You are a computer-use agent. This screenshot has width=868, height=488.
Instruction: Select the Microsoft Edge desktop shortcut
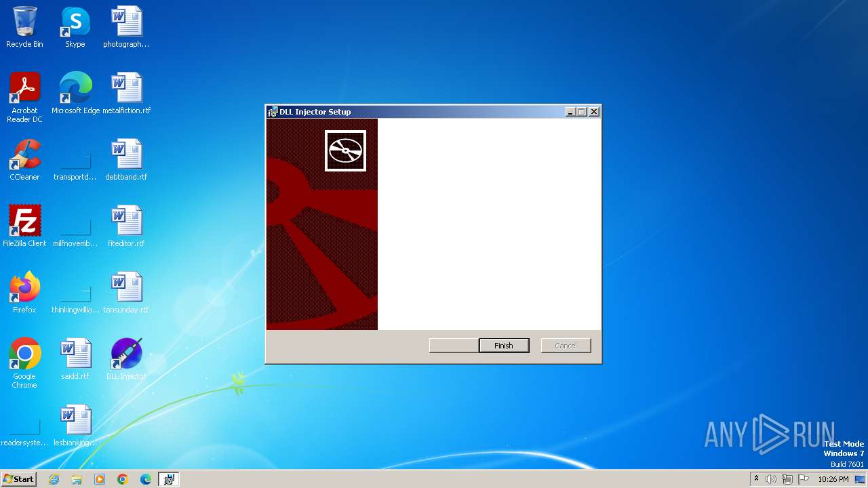pyautogui.click(x=75, y=94)
